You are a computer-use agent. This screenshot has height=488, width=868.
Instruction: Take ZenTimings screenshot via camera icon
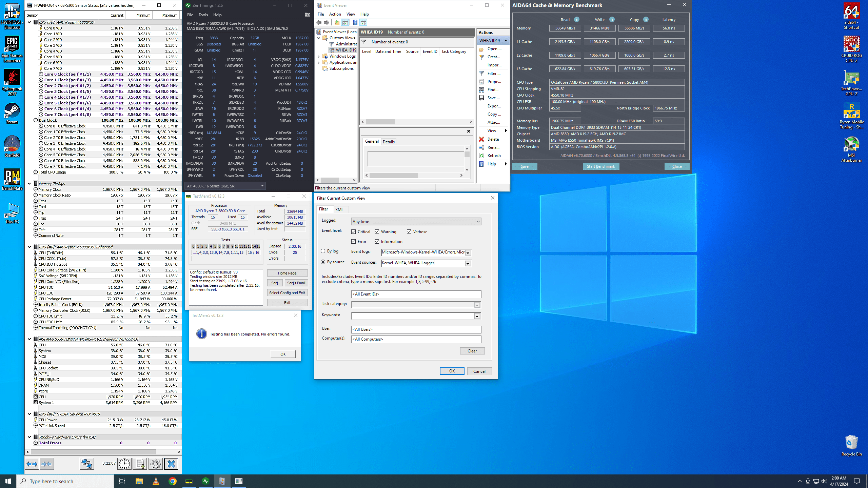(x=307, y=15)
